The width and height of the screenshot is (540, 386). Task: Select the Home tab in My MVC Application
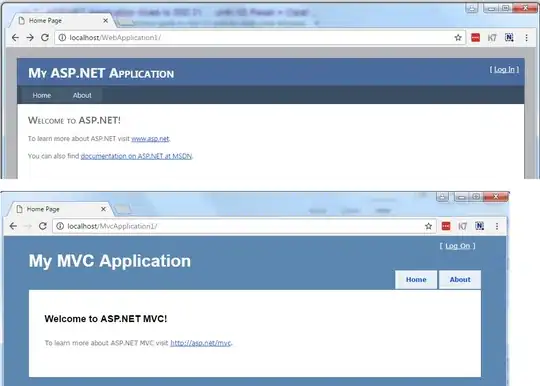416,280
